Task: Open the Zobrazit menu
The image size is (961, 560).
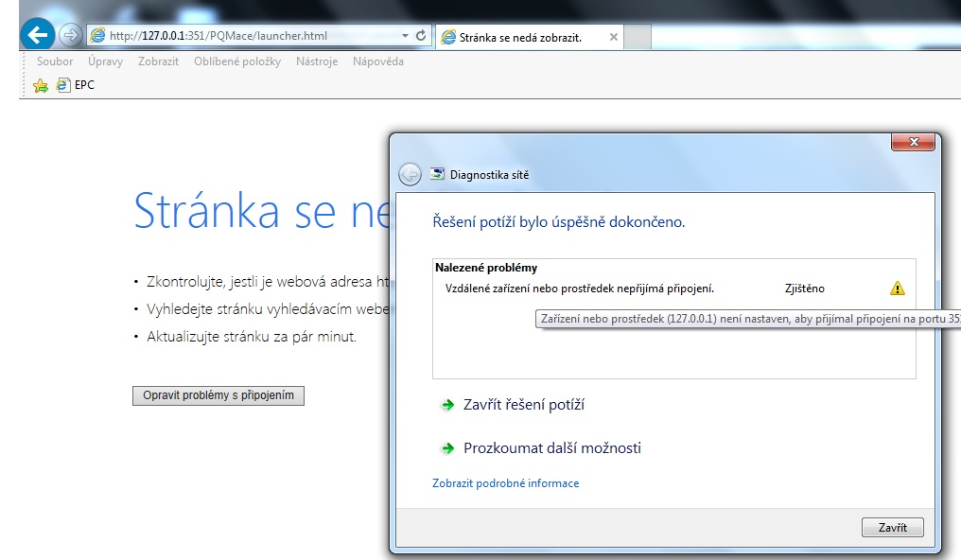Action: coord(158,61)
